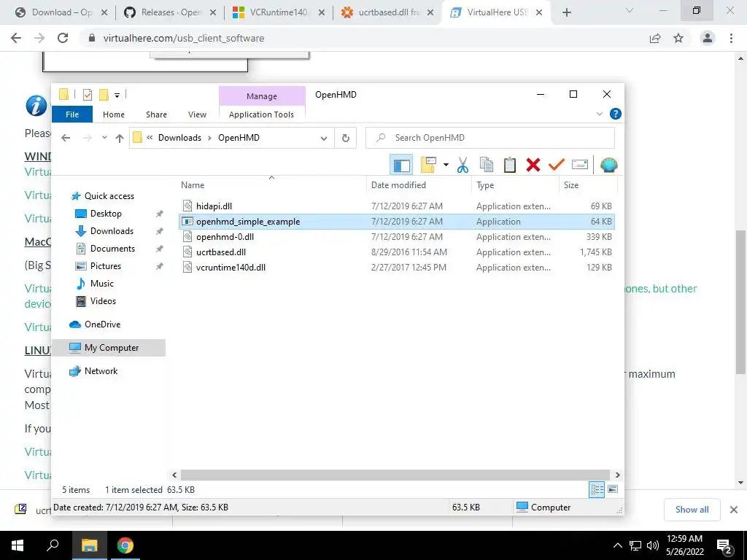
Task: Open the folder options dropdown arrow
Action: [446, 165]
